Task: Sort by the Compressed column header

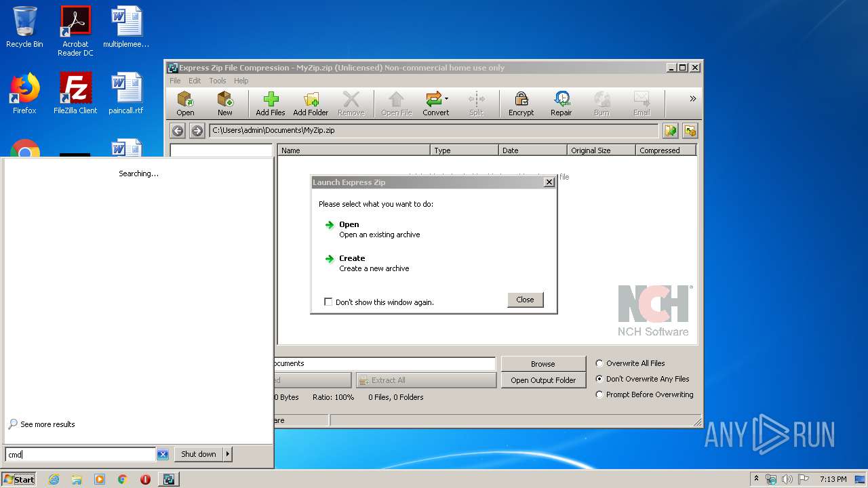Action: click(x=666, y=150)
